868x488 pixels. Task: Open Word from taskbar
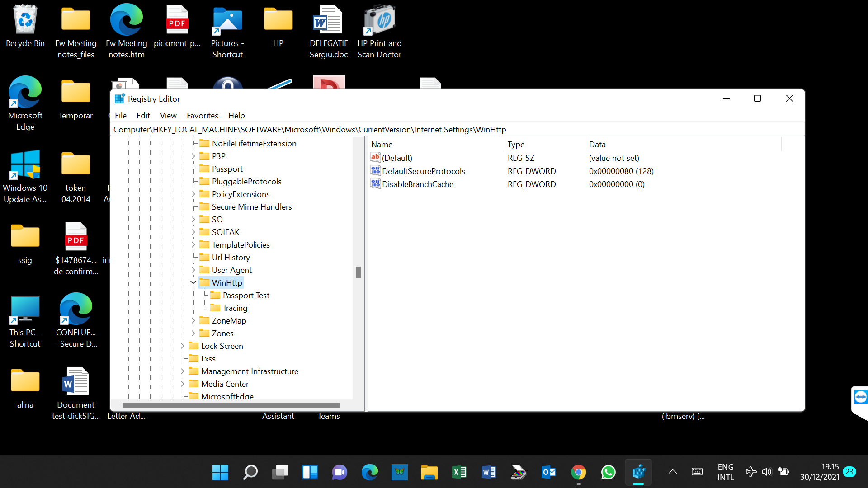[489, 472]
